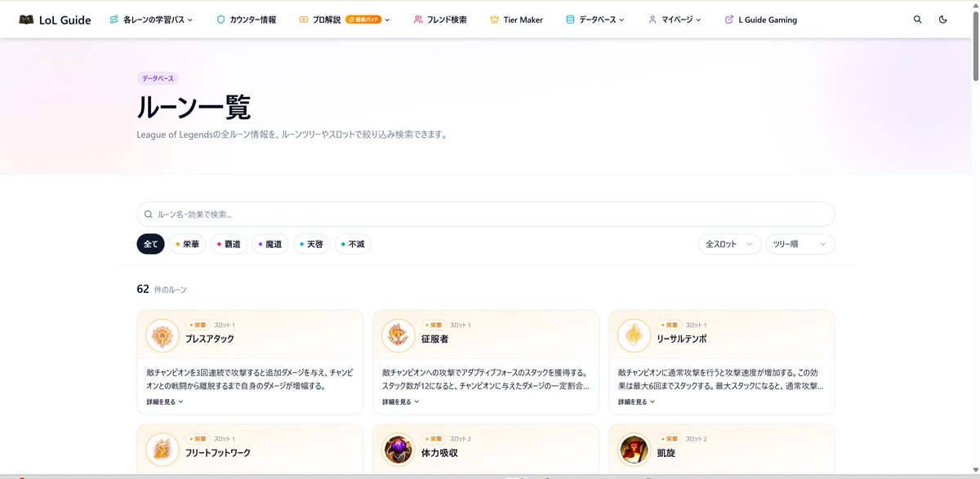The image size is (980, 479).
Task: Expand 各レーンの学習パス menu
Action: point(151,20)
